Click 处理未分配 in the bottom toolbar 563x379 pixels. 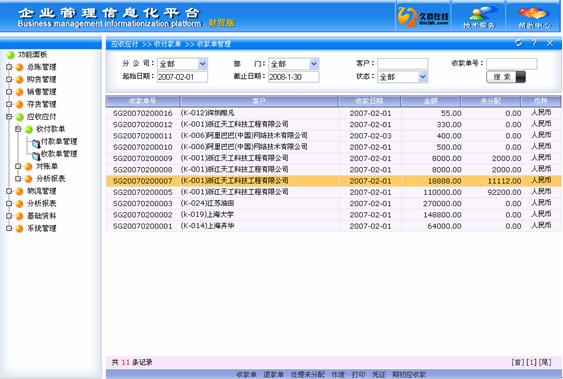pyautogui.click(x=308, y=375)
